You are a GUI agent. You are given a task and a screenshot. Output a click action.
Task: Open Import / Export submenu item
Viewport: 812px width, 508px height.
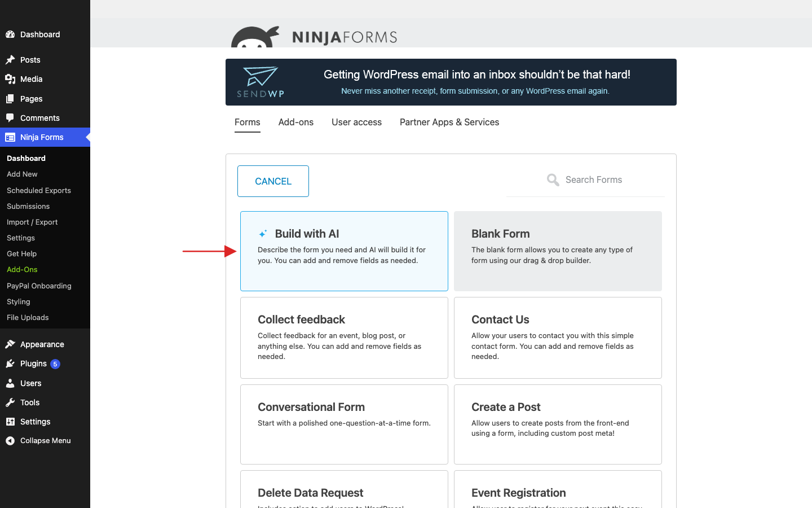(x=32, y=222)
